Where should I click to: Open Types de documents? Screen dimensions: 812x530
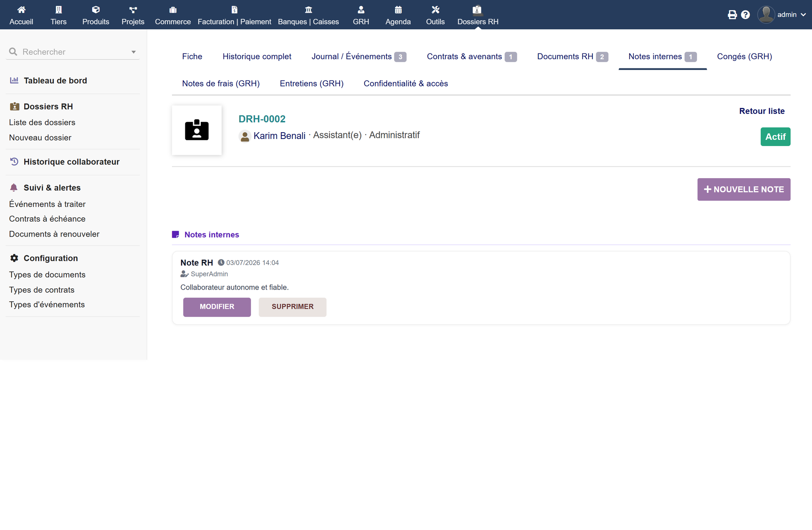pyautogui.click(x=47, y=275)
